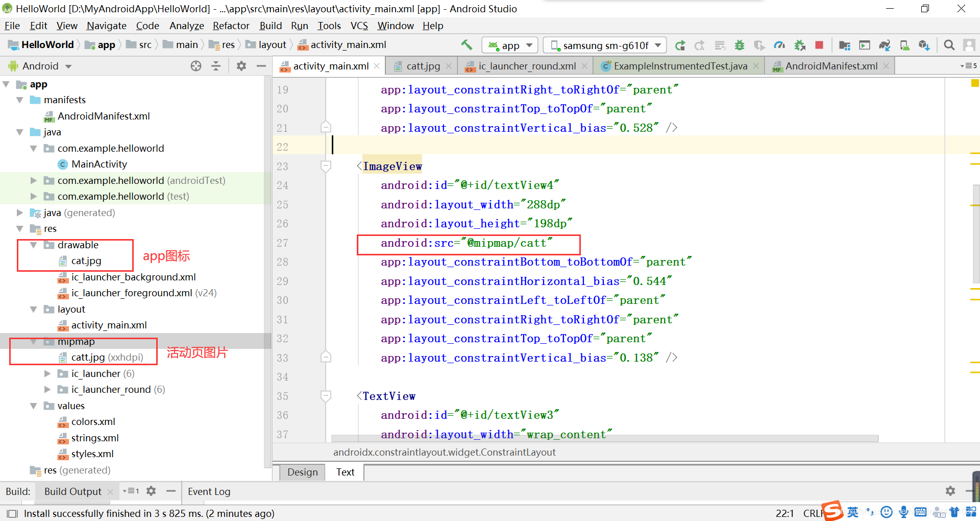Click the Debug app bug icon
Screen dimensions: 980x521
[740, 45]
